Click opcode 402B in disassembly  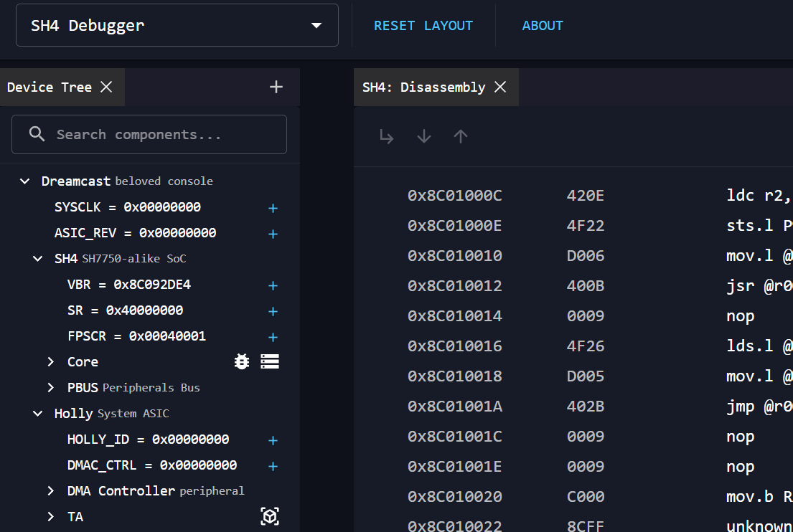click(x=585, y=407)
